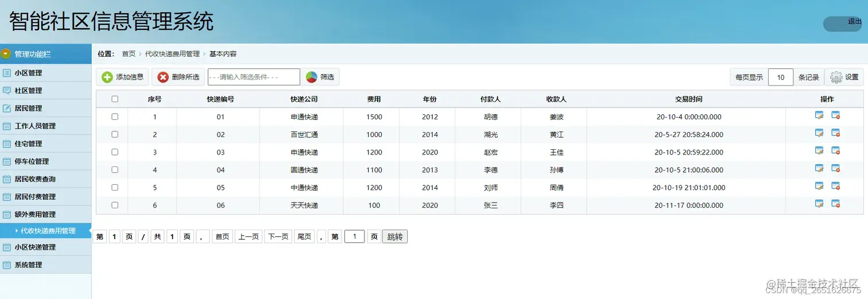Open 停车位管理 sidebar menu
This screenshot has width=868, height=299.
pyautogui.click(x=46, y=161)
